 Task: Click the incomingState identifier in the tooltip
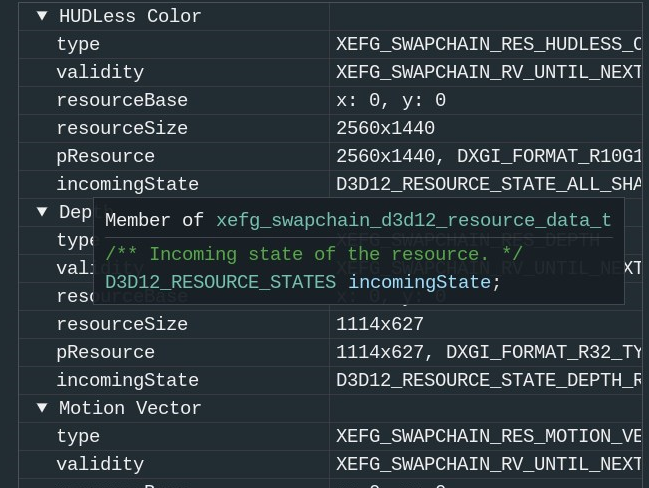[419, 282]
